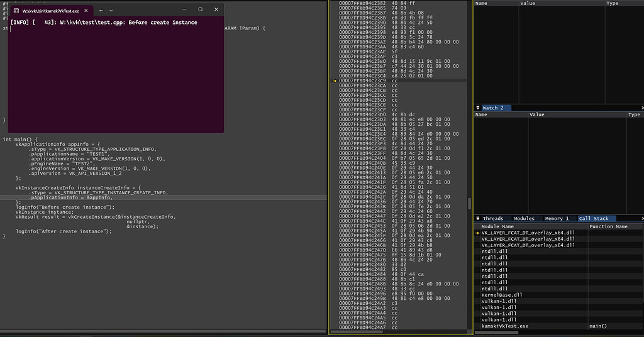Click the '.apiVersion = VK_API_VERSION_1_2' line

point(75,174)
